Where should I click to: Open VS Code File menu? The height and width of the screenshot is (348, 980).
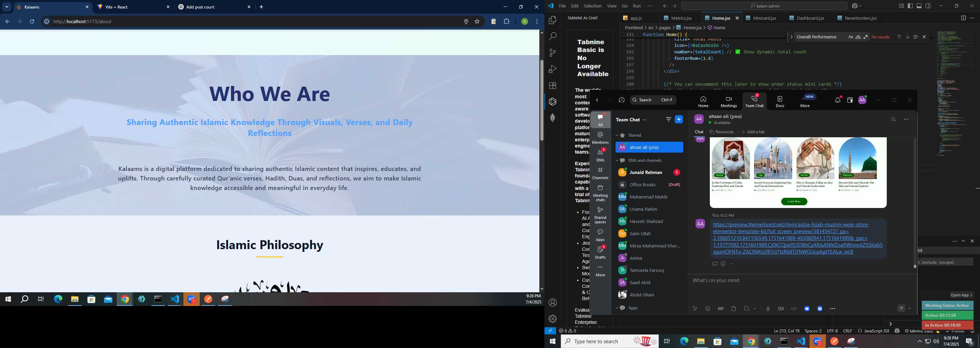(562, 6)
